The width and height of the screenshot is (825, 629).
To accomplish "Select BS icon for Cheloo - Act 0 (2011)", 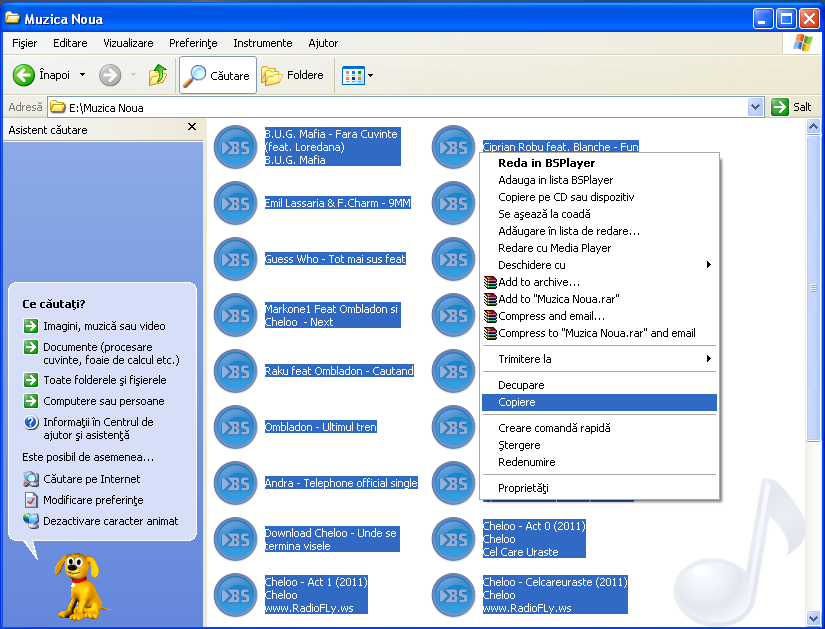I will tap(453, 539).
